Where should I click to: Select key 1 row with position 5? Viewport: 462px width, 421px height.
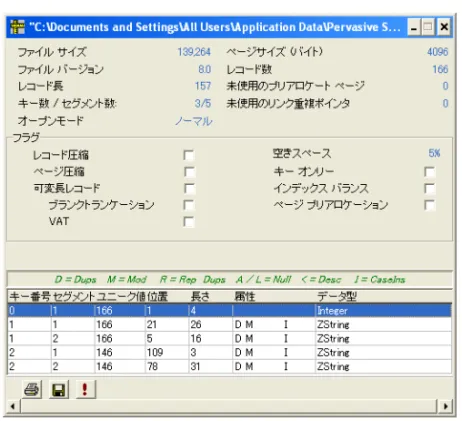click(x=229, y=339)
